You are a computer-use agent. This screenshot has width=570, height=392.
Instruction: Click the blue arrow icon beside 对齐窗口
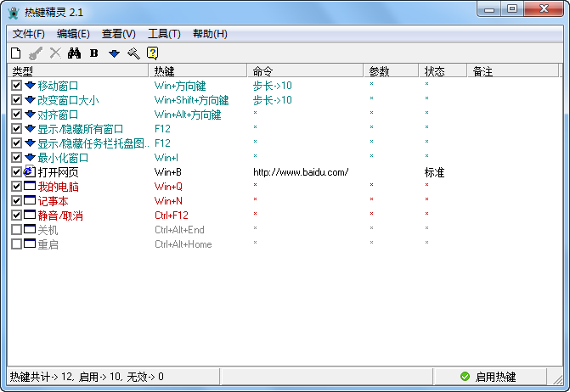[x=31, y=115]
